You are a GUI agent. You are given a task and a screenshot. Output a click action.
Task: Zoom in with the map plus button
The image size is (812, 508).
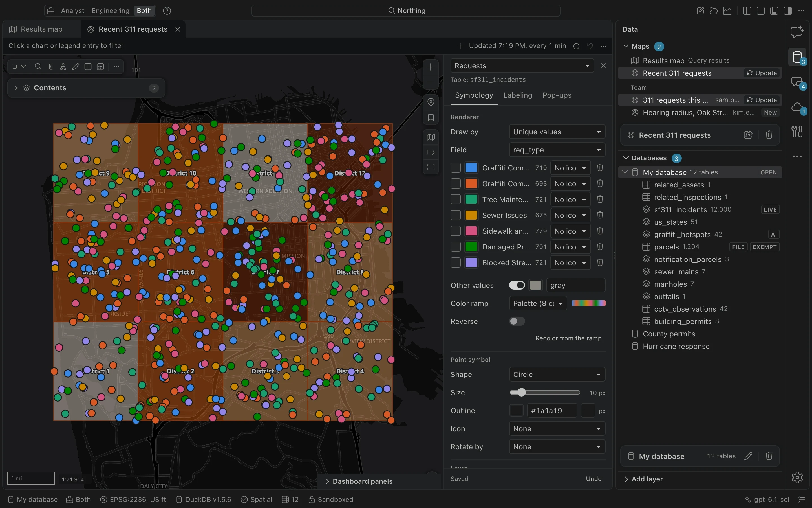(x=431, y=67)
